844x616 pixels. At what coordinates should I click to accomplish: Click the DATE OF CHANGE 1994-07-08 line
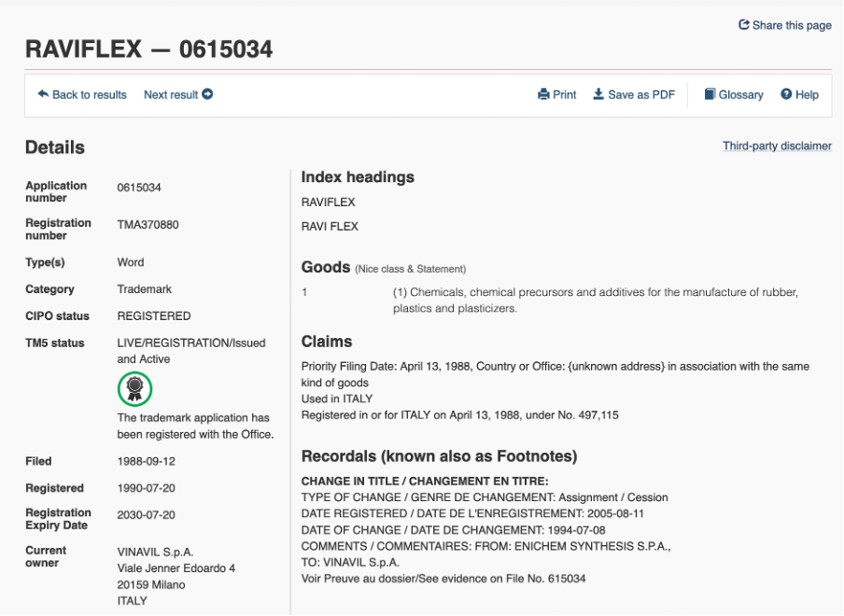pyautogui.click(x=453, y=530)
